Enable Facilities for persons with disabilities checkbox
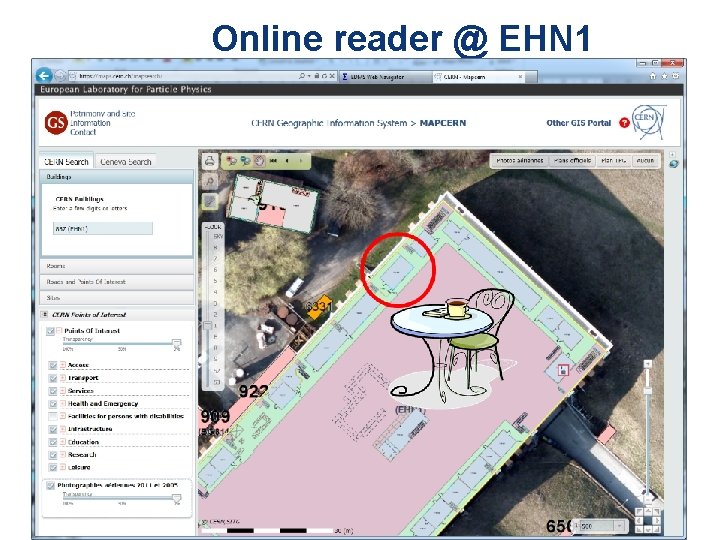This screenshot has width=720, height=540. pos(53,416)
